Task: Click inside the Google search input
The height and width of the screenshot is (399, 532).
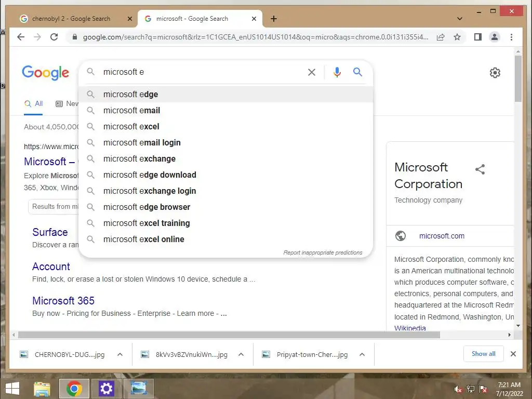Action: click(202, 72)
